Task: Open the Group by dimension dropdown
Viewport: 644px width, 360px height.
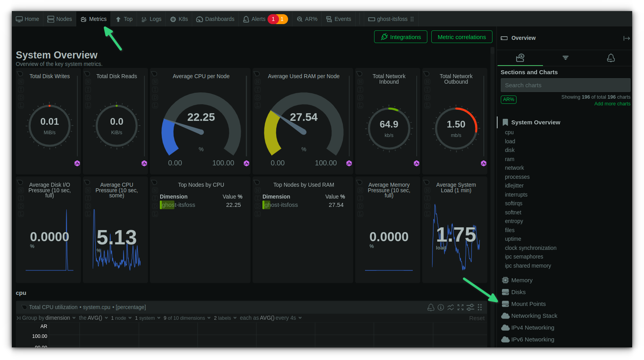Action: point(49,318)
